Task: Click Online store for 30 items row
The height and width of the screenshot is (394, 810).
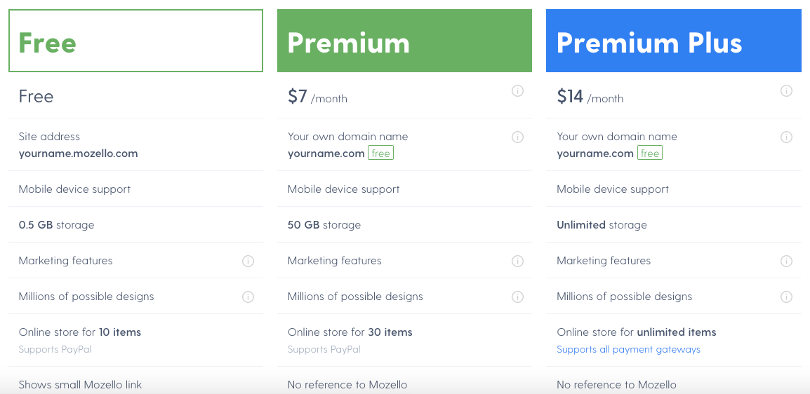Action: coord(404,340)
